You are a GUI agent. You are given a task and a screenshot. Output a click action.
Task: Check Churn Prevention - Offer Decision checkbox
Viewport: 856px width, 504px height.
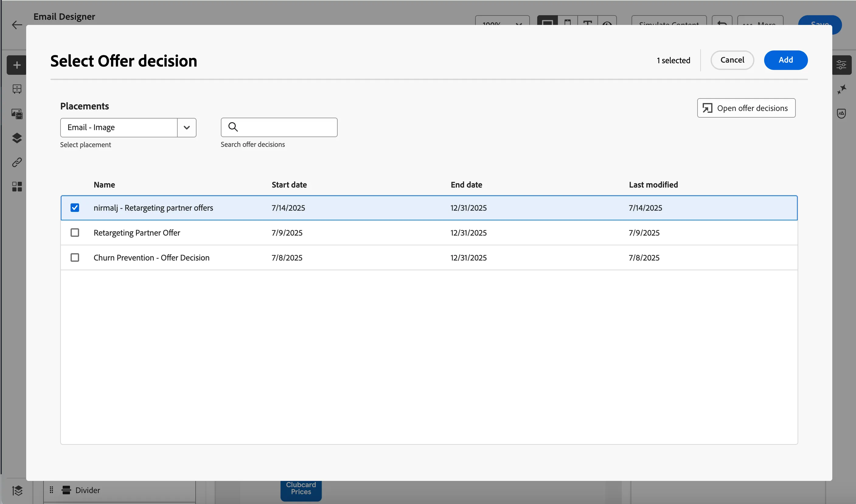75,257
